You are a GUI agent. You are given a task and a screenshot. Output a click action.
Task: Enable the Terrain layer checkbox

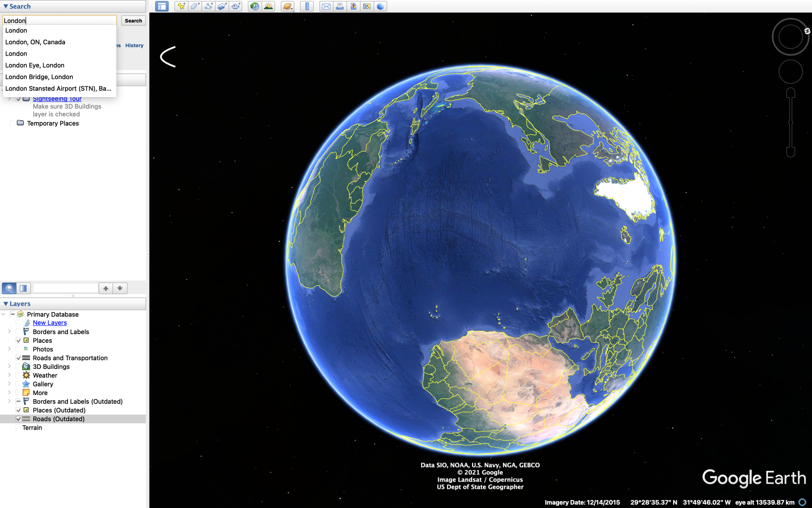tap(19, 428)
